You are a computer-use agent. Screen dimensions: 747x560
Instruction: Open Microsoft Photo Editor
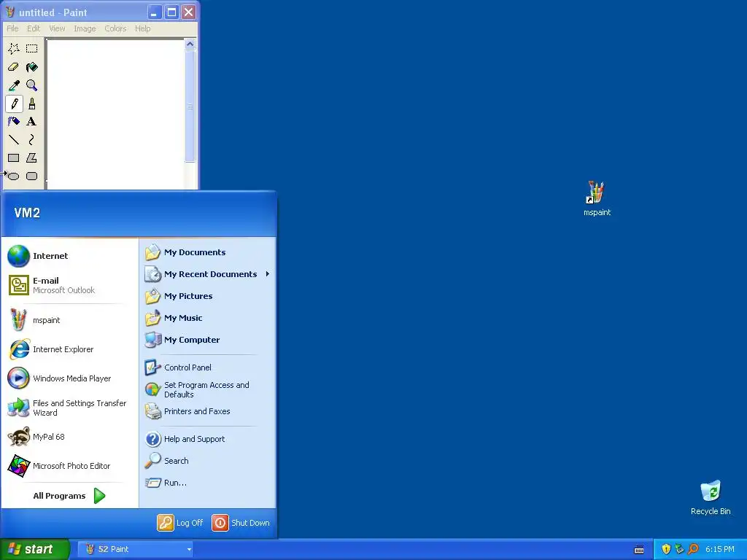pyautogui.click(x=69, y=466)
